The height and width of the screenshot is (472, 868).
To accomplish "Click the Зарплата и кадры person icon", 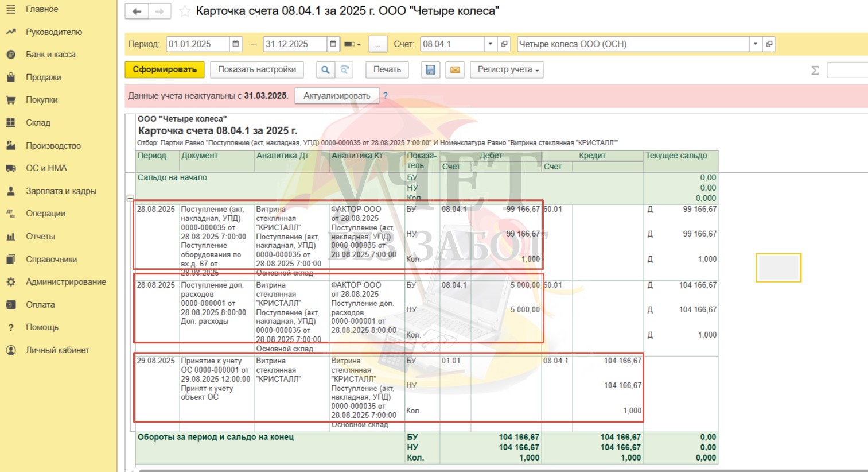I will (11, 191).
